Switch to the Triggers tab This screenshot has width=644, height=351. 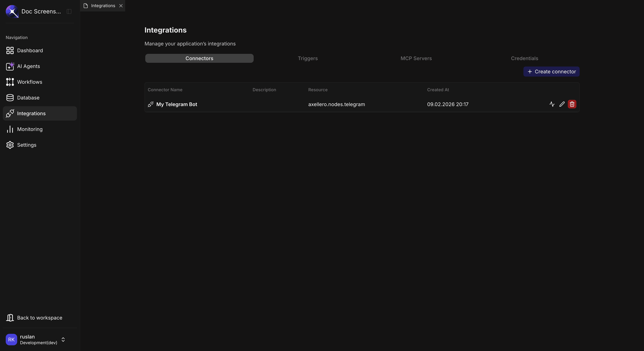[308, 58]
